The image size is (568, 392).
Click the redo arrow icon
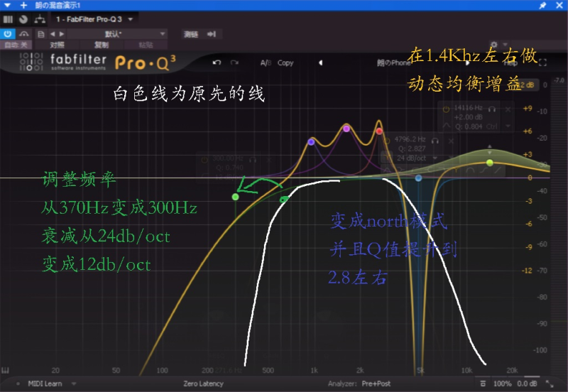235,62
